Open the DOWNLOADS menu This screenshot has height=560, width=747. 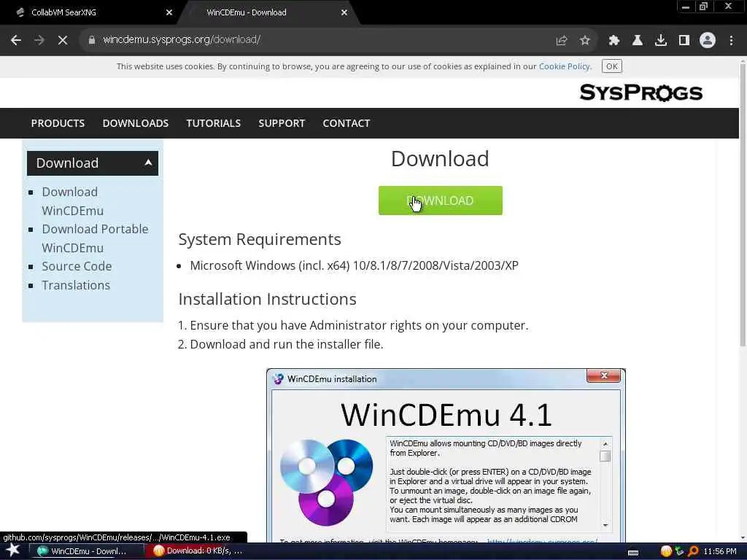tap(135, 123)
